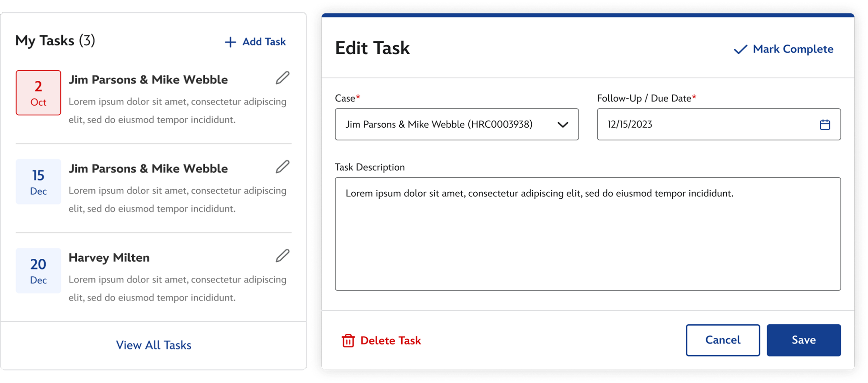Select the red 2 Oct date tile
The height and width of the screenshot is (383, 868).
click(x=39, y=93)
